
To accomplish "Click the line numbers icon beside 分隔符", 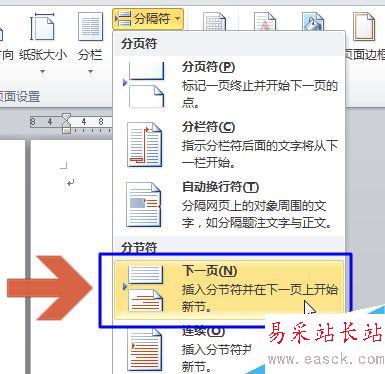I will tap(215, 21).
